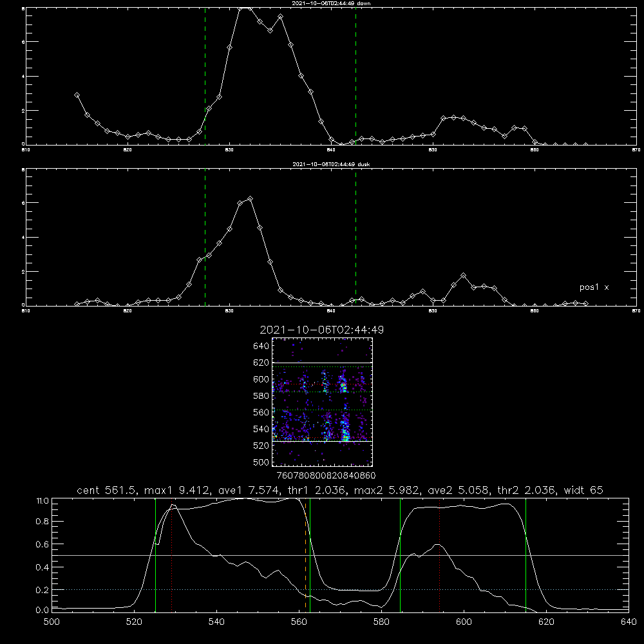Click the 'pos1 x' annotation in dusk plot
Screen dimensions: 644x644
click(x=594, y=287)
